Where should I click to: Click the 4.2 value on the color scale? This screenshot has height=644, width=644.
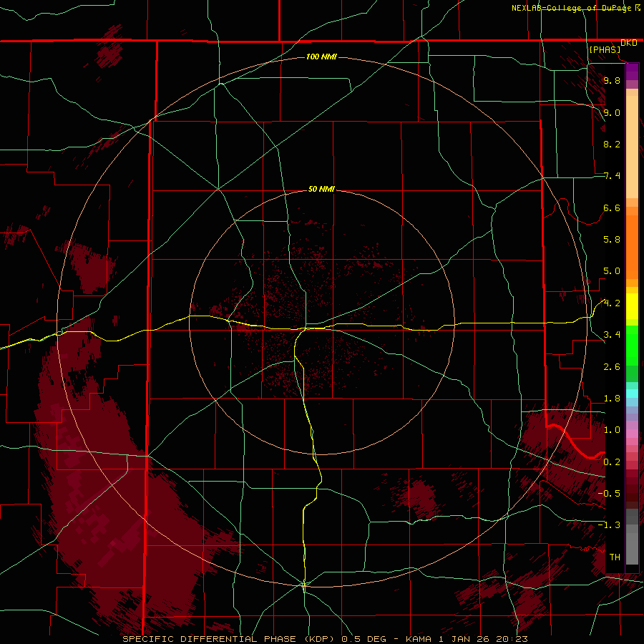(612, 303)
